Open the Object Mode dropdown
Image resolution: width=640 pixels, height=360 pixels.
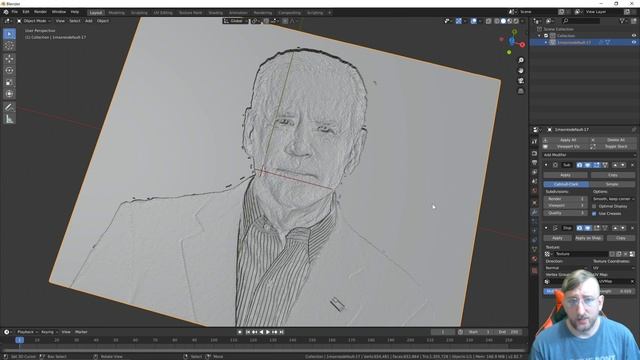(x=34, y=21)
